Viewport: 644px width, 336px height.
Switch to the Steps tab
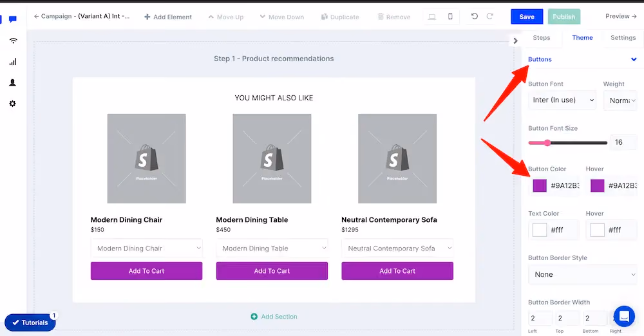tap(542, 38)
